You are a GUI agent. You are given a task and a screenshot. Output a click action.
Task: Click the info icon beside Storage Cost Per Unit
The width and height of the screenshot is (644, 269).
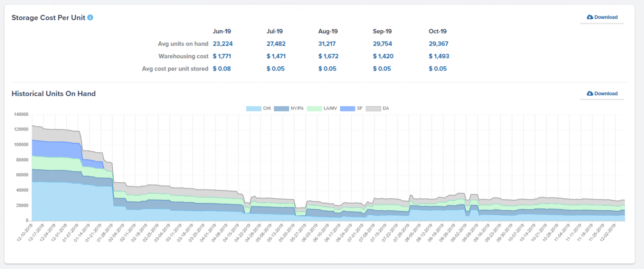coord(90,18)
